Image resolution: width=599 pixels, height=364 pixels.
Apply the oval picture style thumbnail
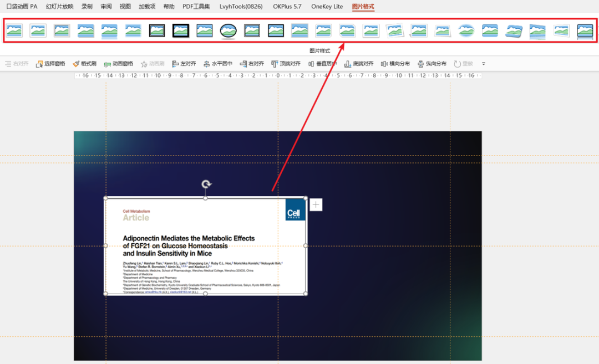(x=228, y=30)
